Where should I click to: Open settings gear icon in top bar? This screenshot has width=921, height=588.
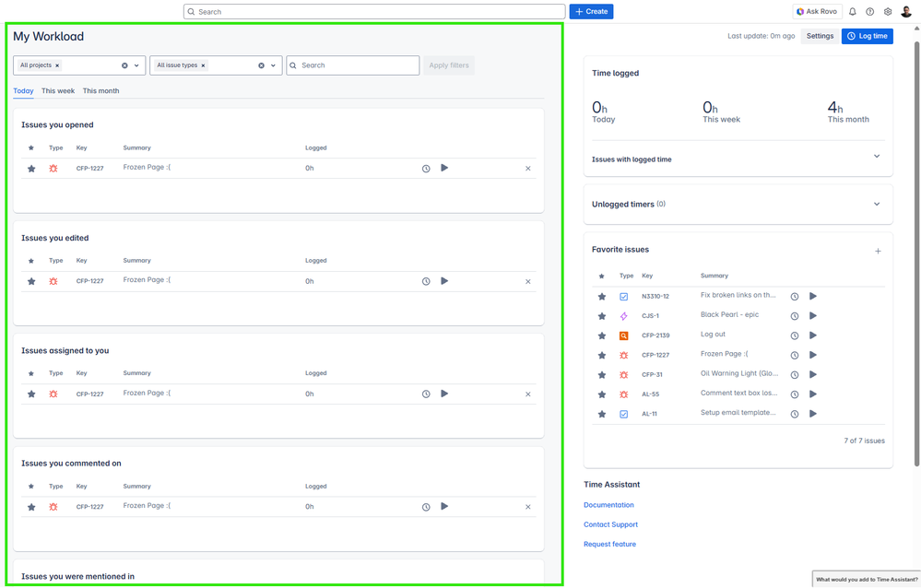click(888, 12)
